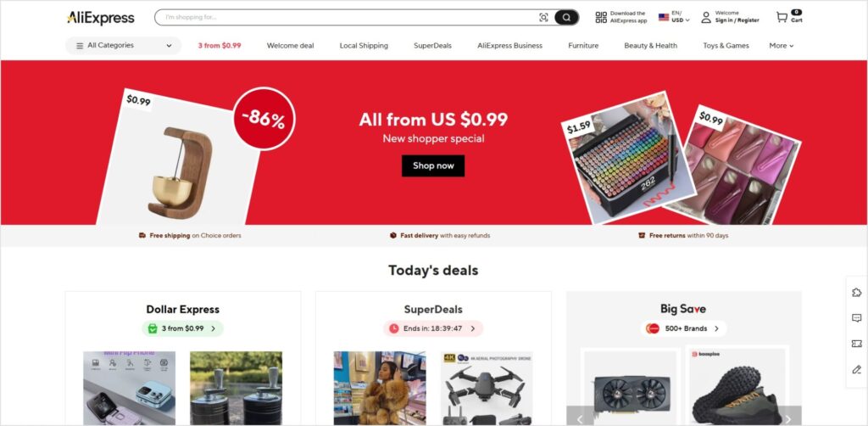Click the puzzle piece icon in right sidebar
The width and height of the screenshot is (868, 426).
[x=856, y=293]
